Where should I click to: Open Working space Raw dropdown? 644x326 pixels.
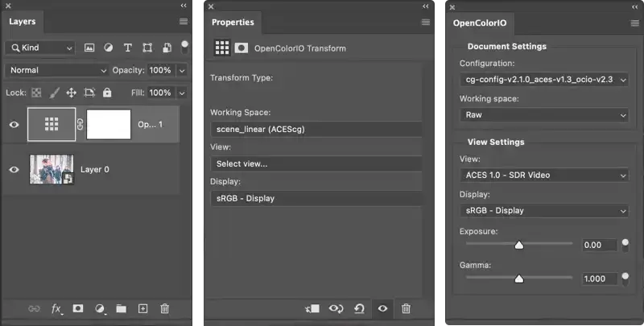click(544, 115)
